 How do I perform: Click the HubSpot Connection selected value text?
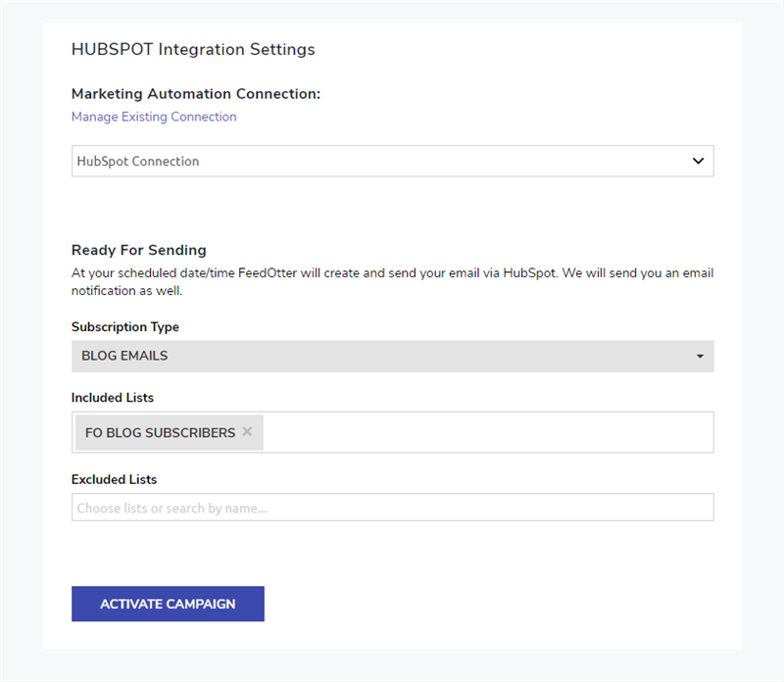pyautogui.click(x=138, y=161)
